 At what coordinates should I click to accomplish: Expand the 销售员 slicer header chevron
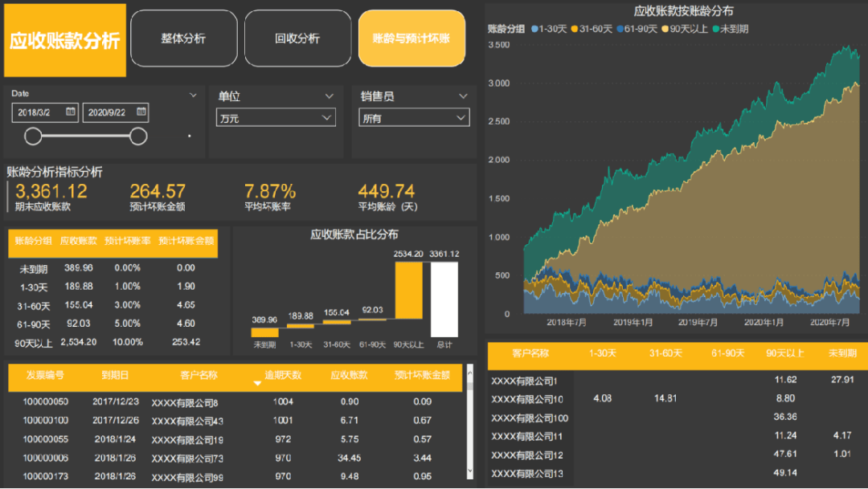coord(463,96)
